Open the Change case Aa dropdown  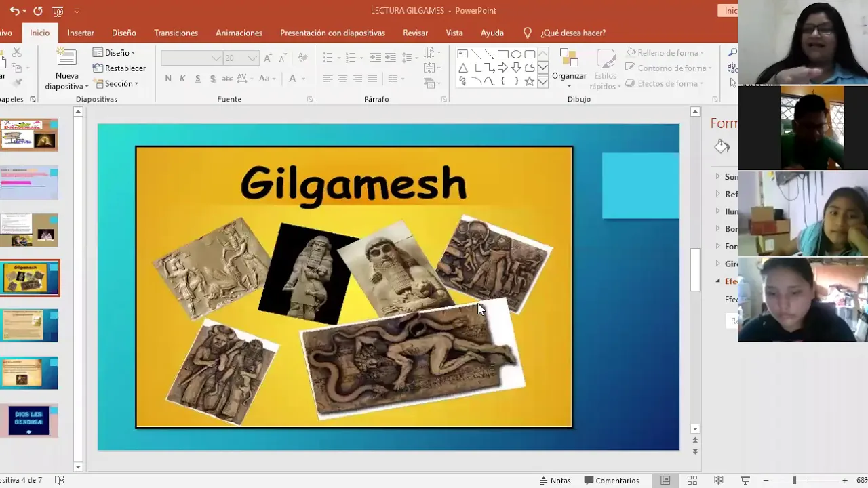pos(266,79)
